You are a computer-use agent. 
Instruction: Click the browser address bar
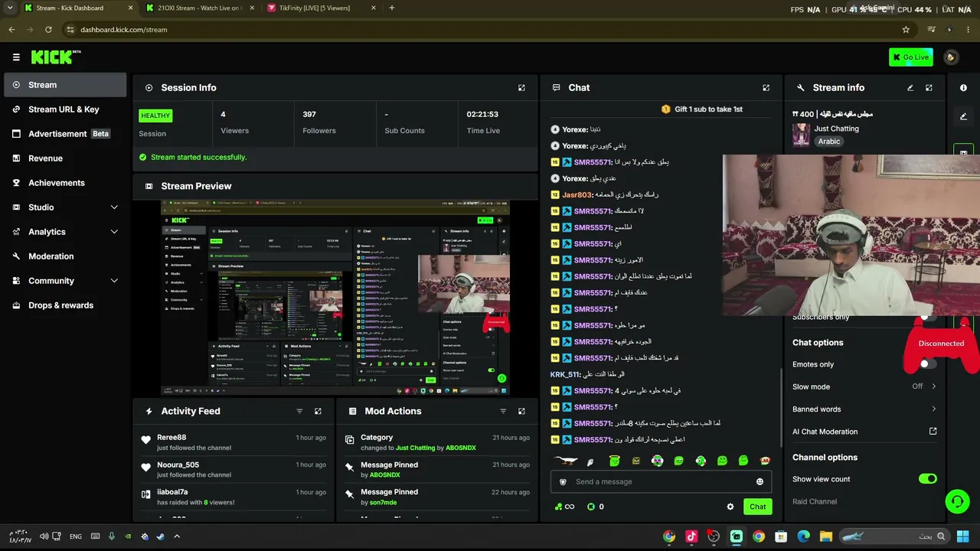coord(482,30)
